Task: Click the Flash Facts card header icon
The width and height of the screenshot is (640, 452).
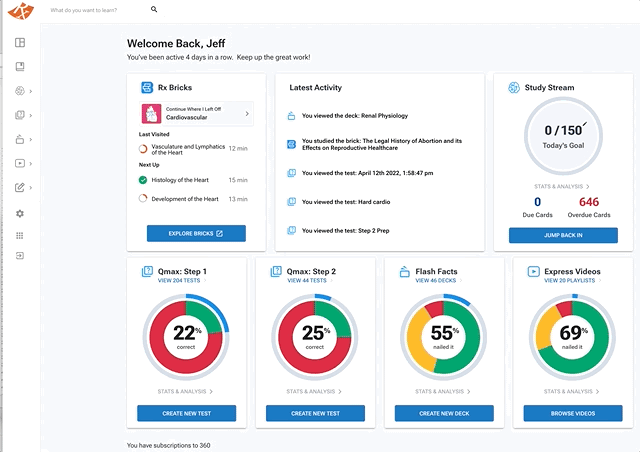Action: tap(404, 272)
